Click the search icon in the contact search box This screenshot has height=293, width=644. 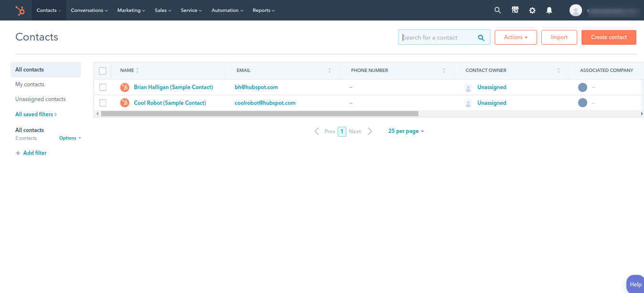(x=481, y=37)
